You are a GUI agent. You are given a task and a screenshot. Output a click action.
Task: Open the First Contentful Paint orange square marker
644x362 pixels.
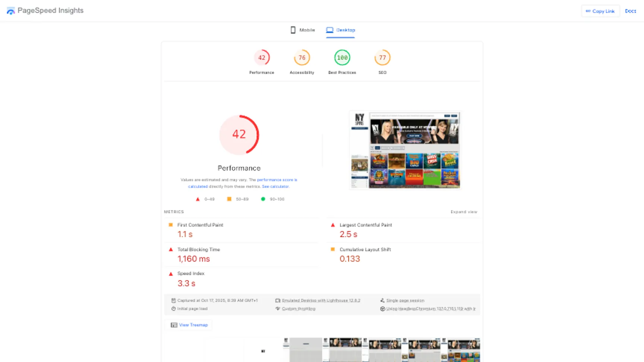[171, 225]
